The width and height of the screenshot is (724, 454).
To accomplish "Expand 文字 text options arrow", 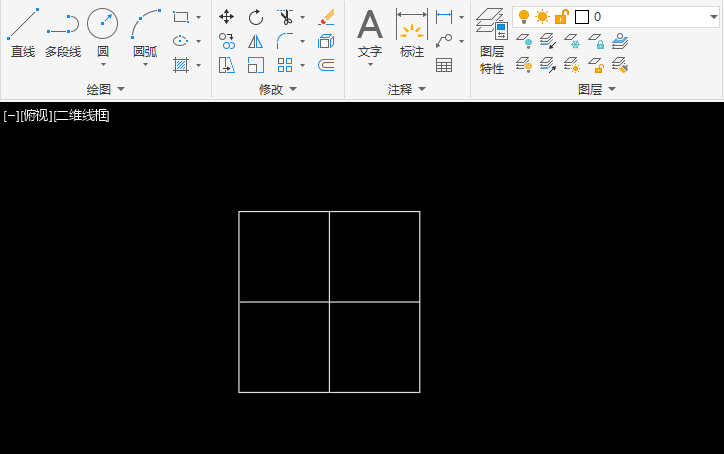I will 370,65.
